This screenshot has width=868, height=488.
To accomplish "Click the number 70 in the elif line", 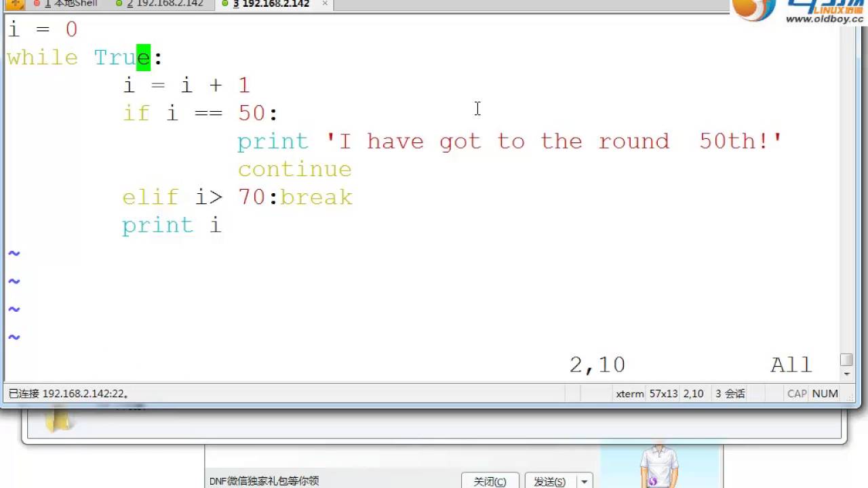I will [252, 197].
